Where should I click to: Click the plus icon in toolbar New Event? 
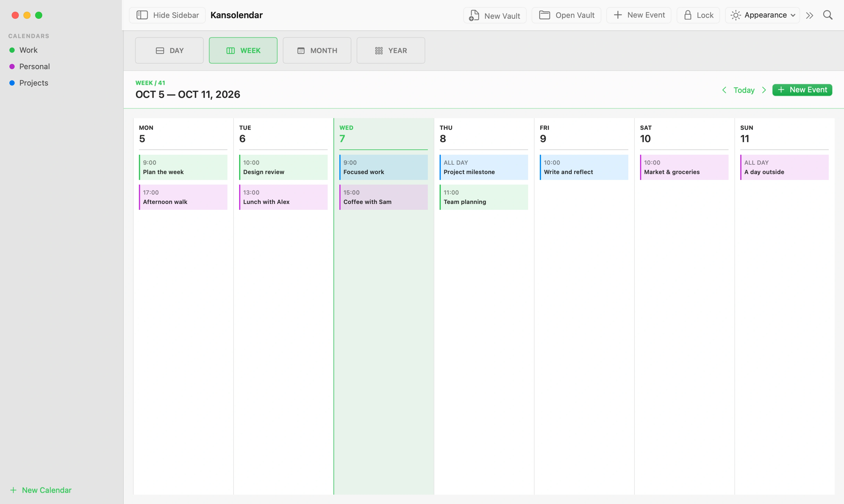(x=618, y=15)
